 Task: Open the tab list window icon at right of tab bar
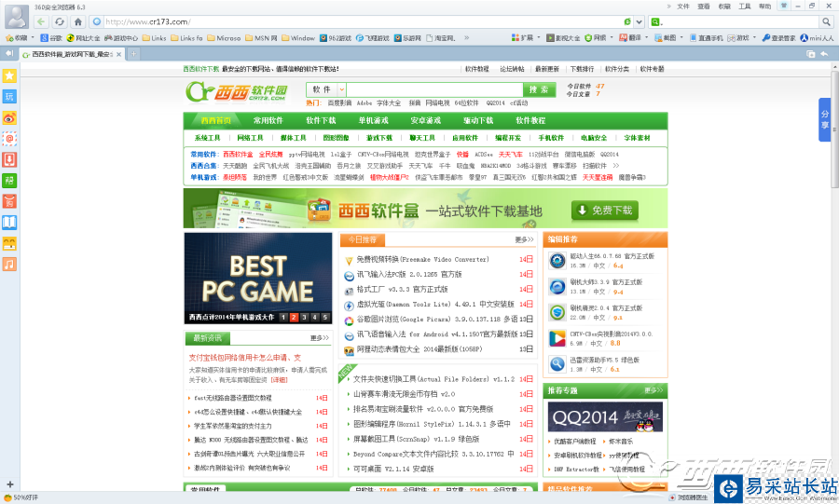[x=811, y=54]
